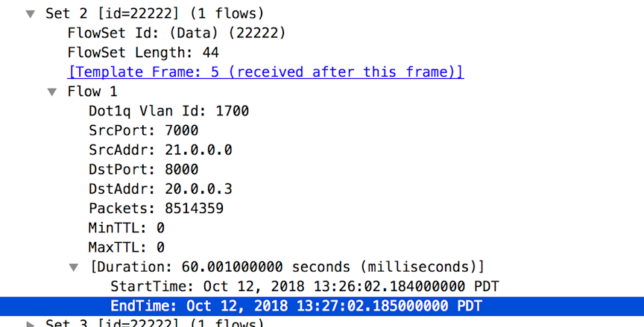The image size is (644, 327).
Task: Collapse the Set 2 tree node
Action: pos(31,14)
